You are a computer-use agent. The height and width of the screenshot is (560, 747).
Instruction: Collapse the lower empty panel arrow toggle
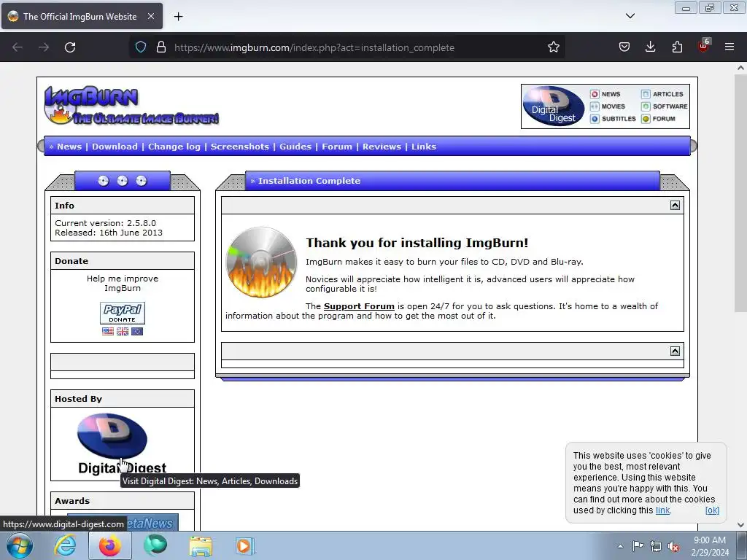pyautogui.click(x=675, y=351)
